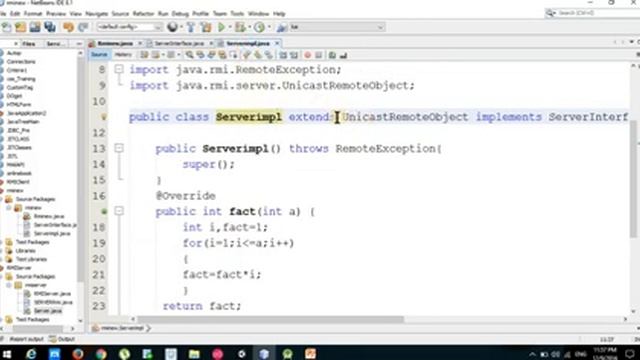The height and width of the screenshot is (360, 640).
Task: Click the New File toolbar icon
Action: tap(7, 27)
